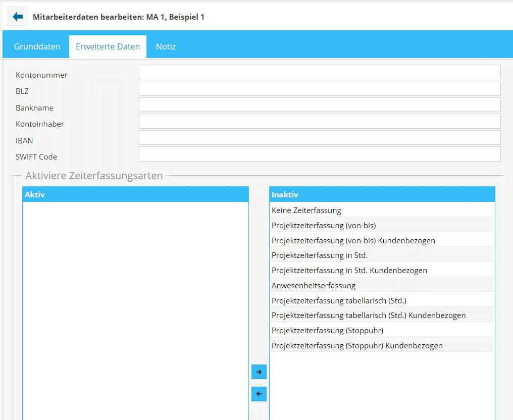Select 'Projektzeiterfassung (von-bis)' entry

click(x=324, y=225)
